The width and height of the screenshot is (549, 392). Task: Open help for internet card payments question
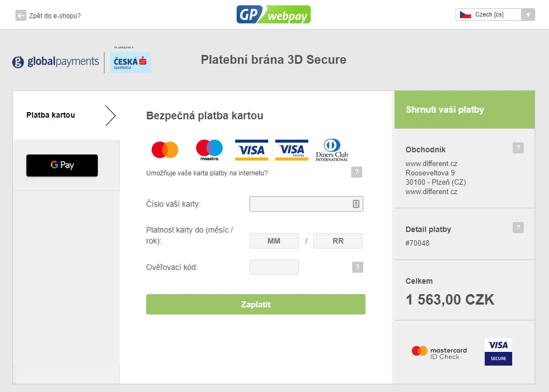coord(357,173)
